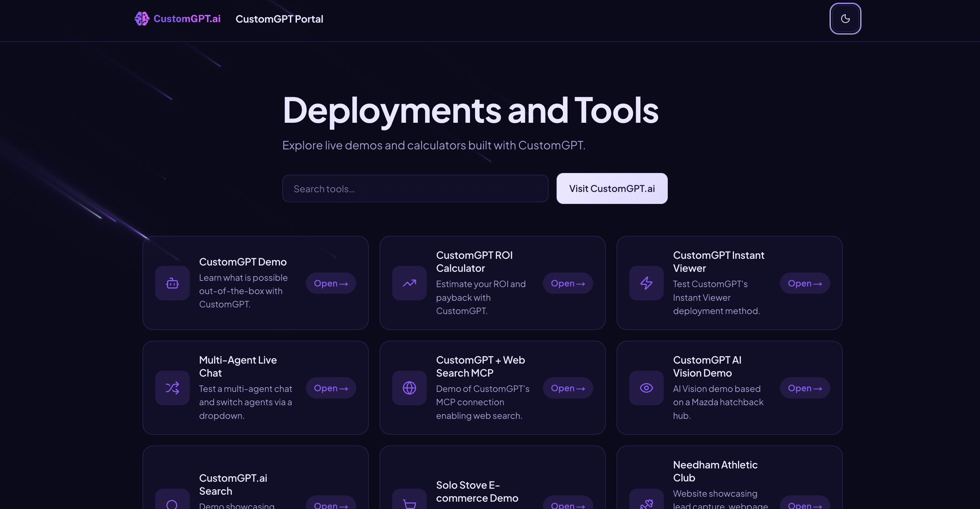Click the trending chart icon for ROI Calculator

tap(409, 283)
